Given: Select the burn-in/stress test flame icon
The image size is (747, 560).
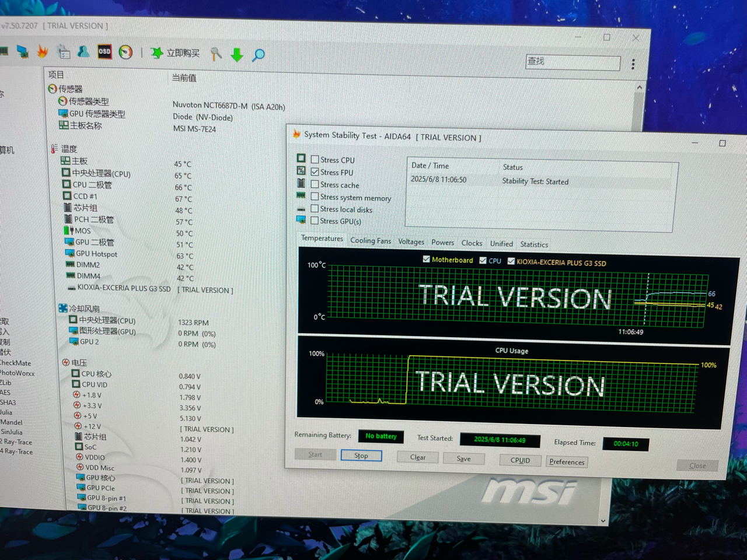Looking at the screenshot, I should [42, 52].
